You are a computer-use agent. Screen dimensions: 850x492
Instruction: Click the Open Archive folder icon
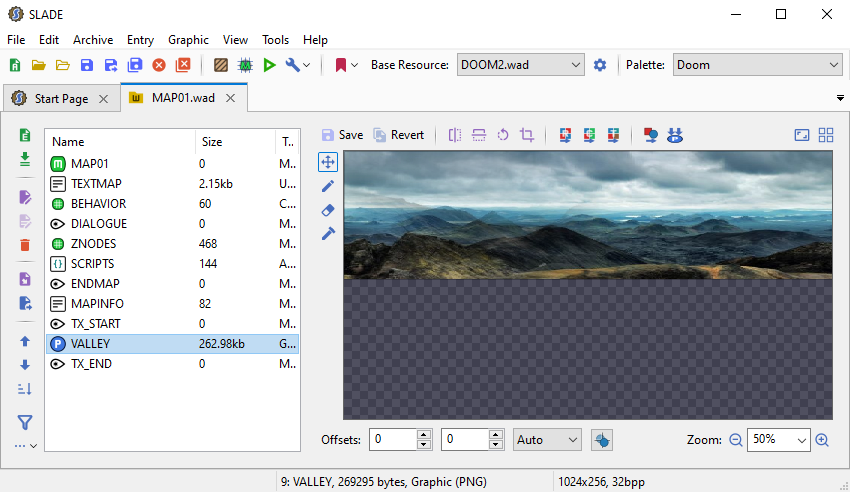[38, 65]
